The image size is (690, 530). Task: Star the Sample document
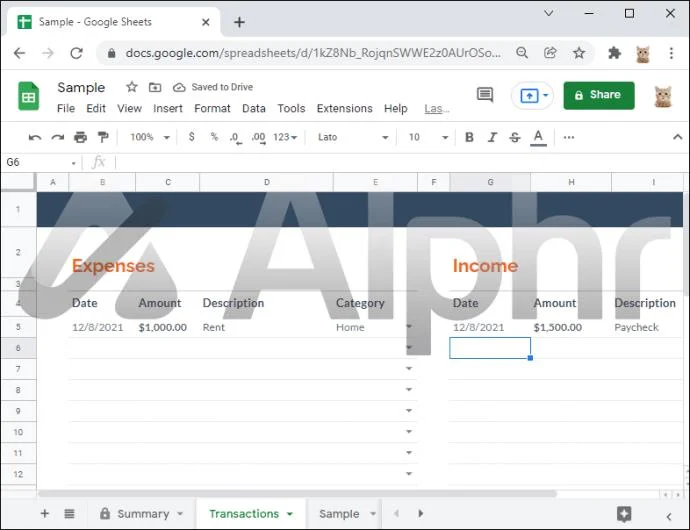click(132, 87)
